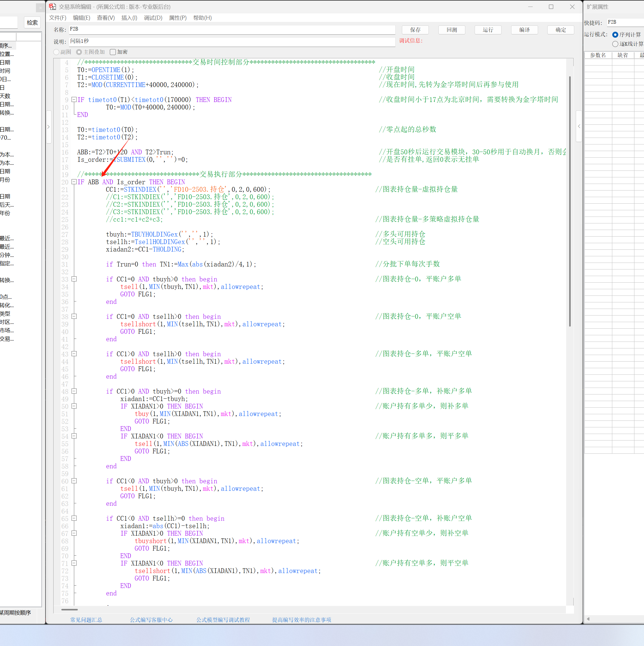Open the 插入(I) menu
Image resolution: width=644 pixels, height=646 pixels.
[129, 18]
